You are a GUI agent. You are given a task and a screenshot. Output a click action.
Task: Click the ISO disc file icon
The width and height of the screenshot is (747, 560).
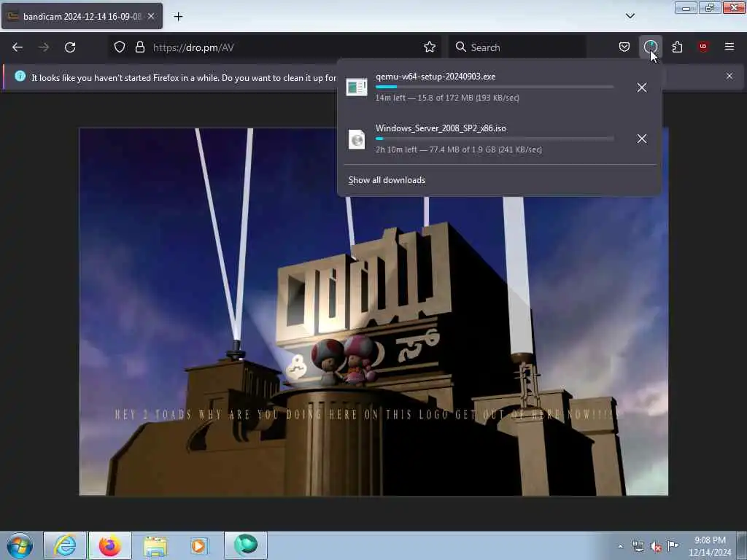[x=356, y=139]
